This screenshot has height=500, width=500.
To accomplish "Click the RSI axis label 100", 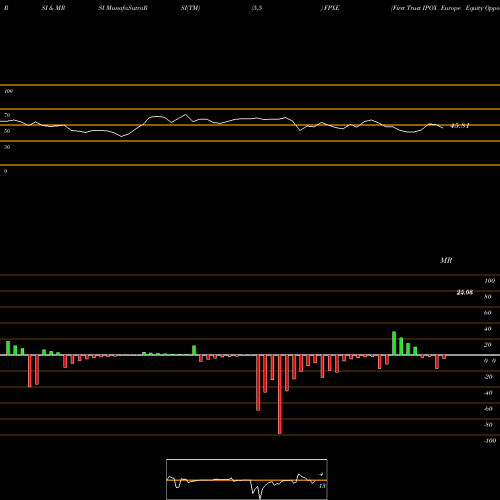I will (x=8, y=91).
